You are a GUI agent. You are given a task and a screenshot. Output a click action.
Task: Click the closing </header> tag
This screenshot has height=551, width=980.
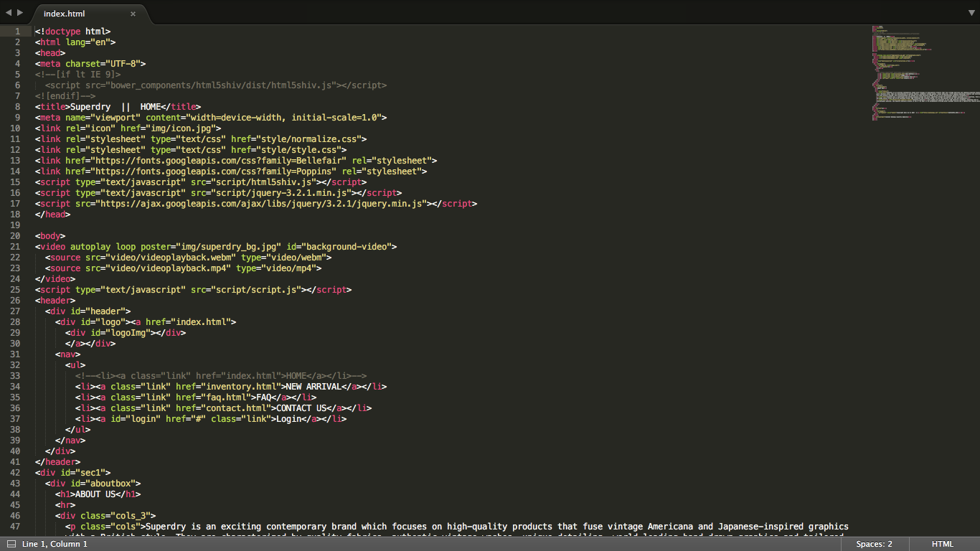tap(57, 462)
